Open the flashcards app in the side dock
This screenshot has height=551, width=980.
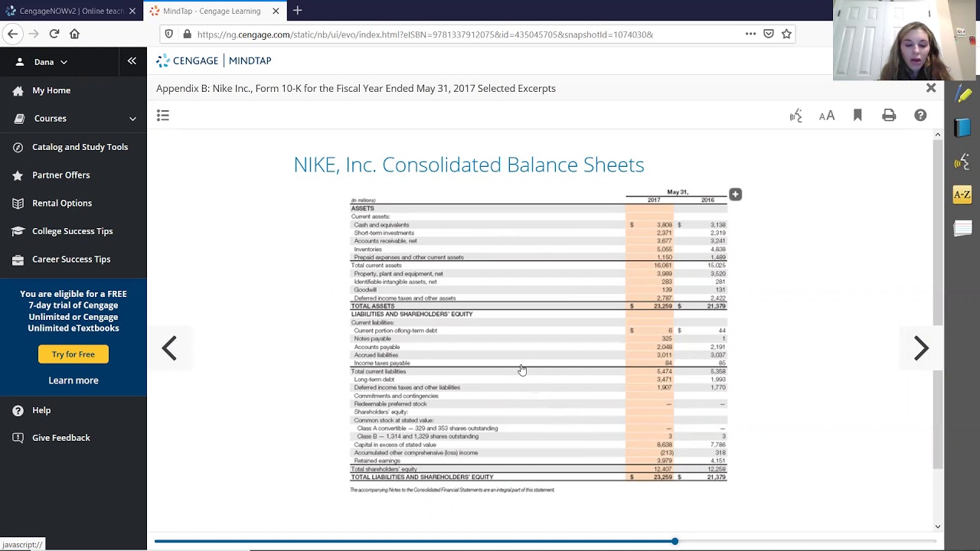962,228
